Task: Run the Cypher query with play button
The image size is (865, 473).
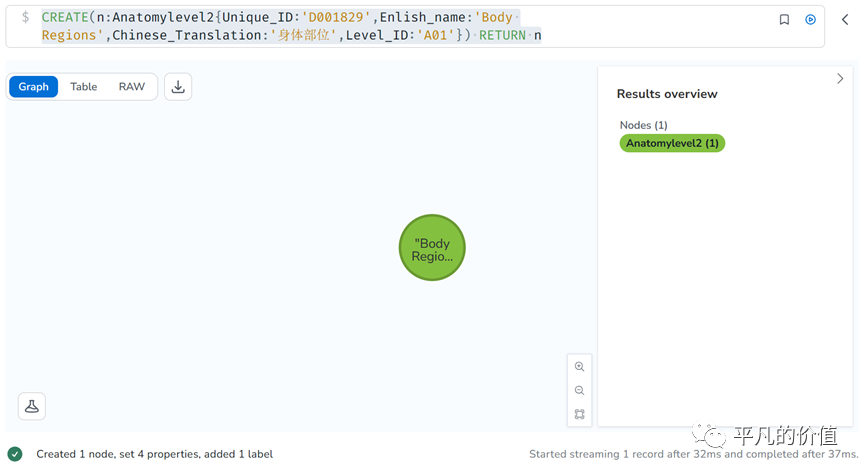Action: pos(810,19)
